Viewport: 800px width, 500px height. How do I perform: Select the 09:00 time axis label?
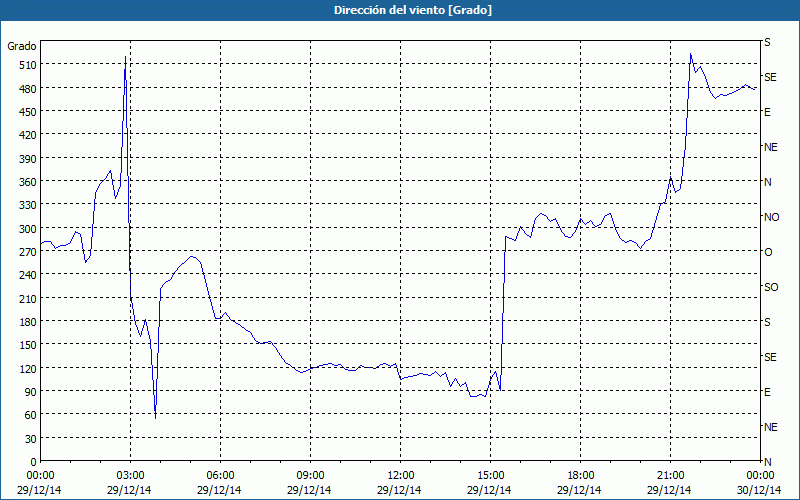(x=310, y=476)
